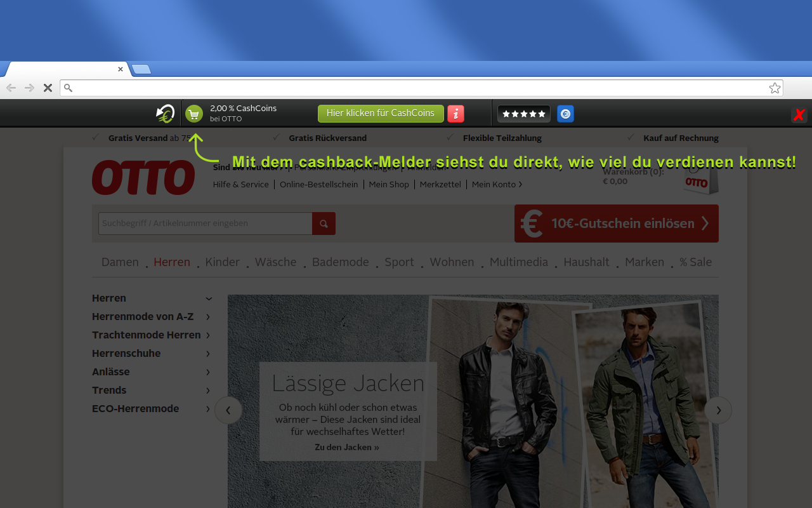Click the Online-Bestellschein link

[x=319, y=184]
